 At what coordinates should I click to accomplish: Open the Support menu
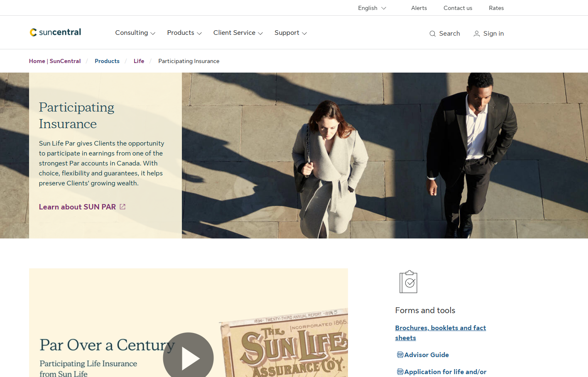click(290, 33)
